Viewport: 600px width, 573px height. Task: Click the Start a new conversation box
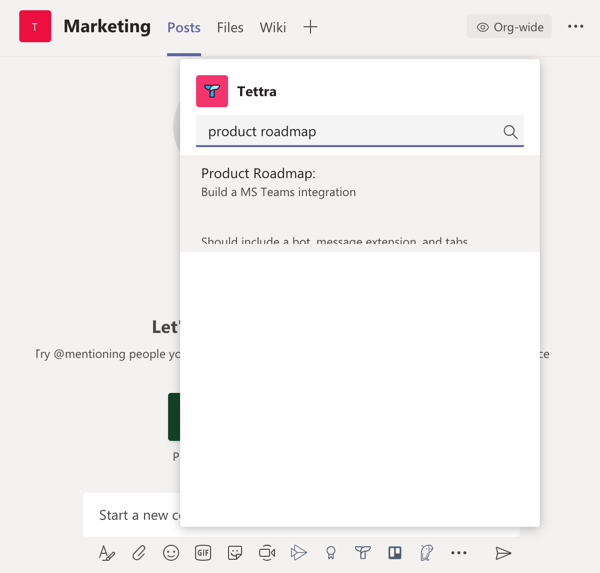point(132,515)
